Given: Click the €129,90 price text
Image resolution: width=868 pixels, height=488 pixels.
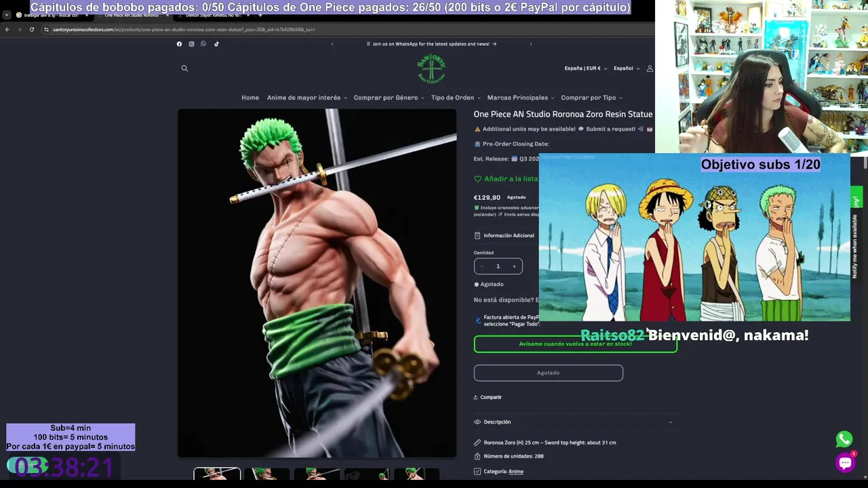Looking at the screenshot, I should point(487,197).
